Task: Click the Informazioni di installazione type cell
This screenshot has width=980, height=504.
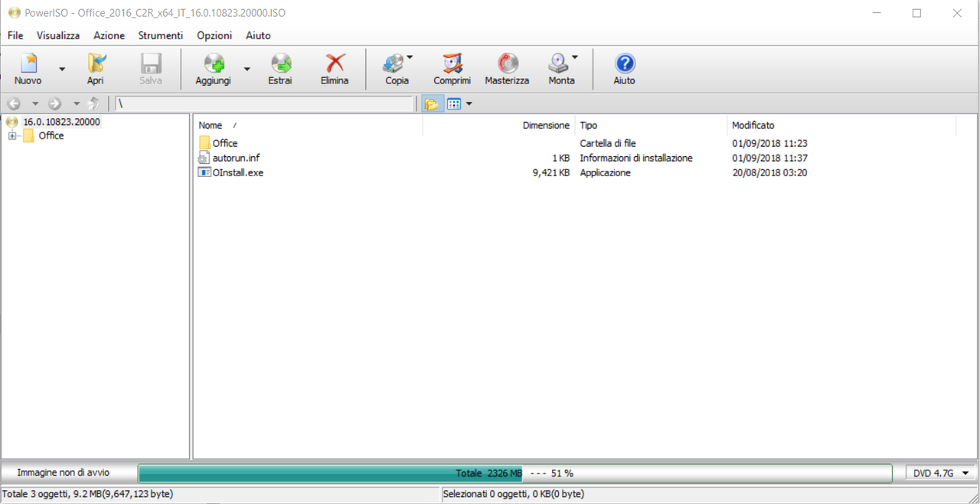Action: point(636,158)
